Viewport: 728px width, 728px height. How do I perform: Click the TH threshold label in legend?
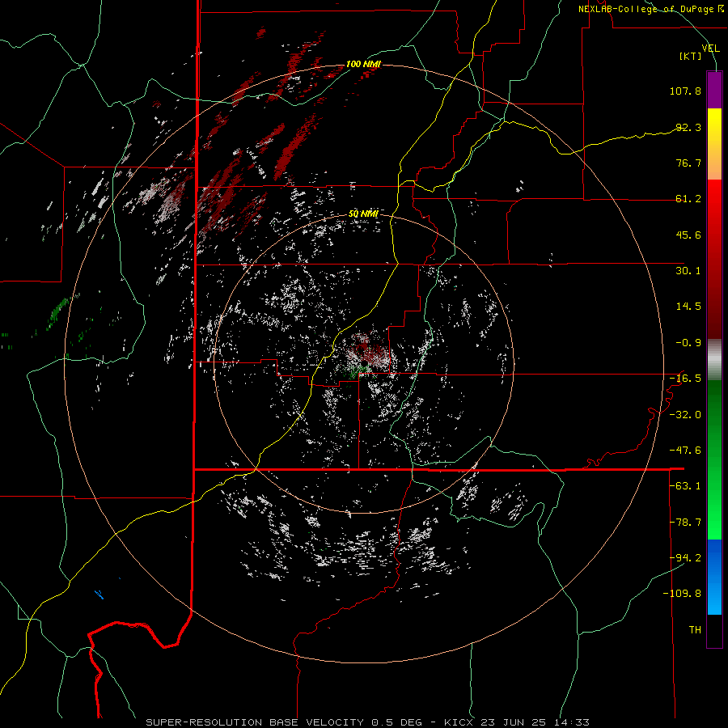pyautogui.click(x=695, y=629)
